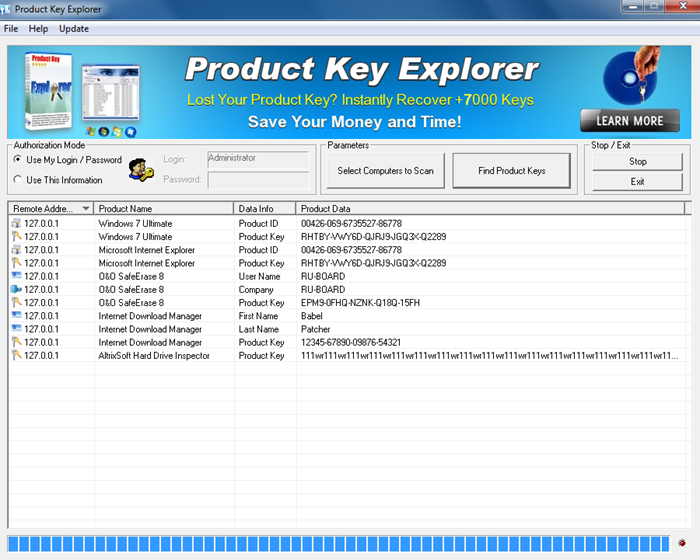Click the long 111wr111wr product key value
The width and height of the screenshot is (700, 560).
pyautogui.click(x=489, y=355)
